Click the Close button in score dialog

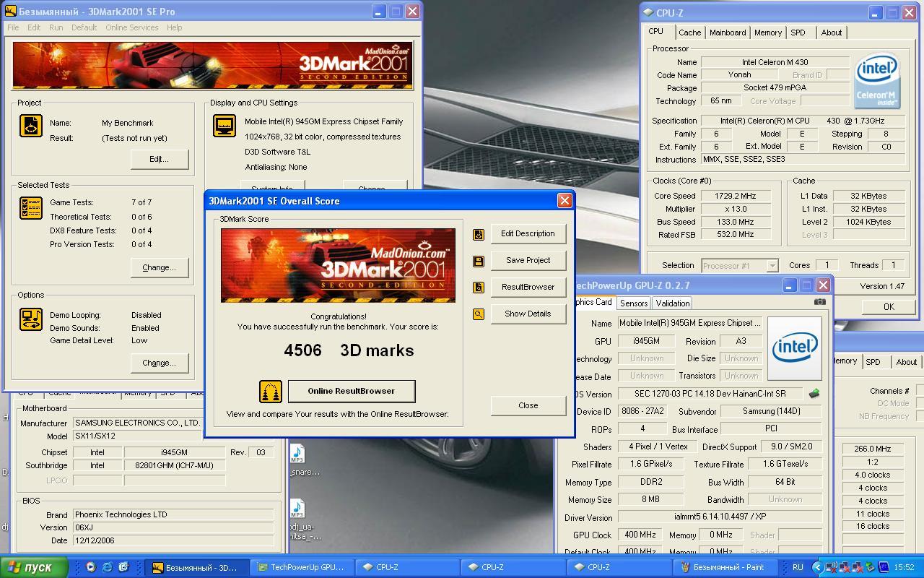click(x=528, y=406)
